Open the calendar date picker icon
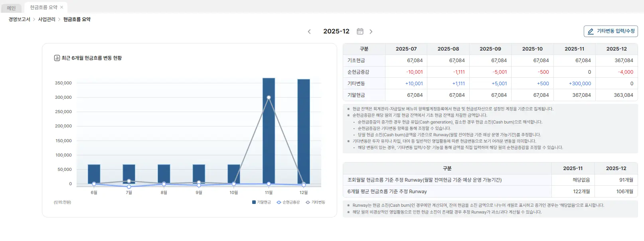Viewport: 644px width, 241px height. (360, 31)
